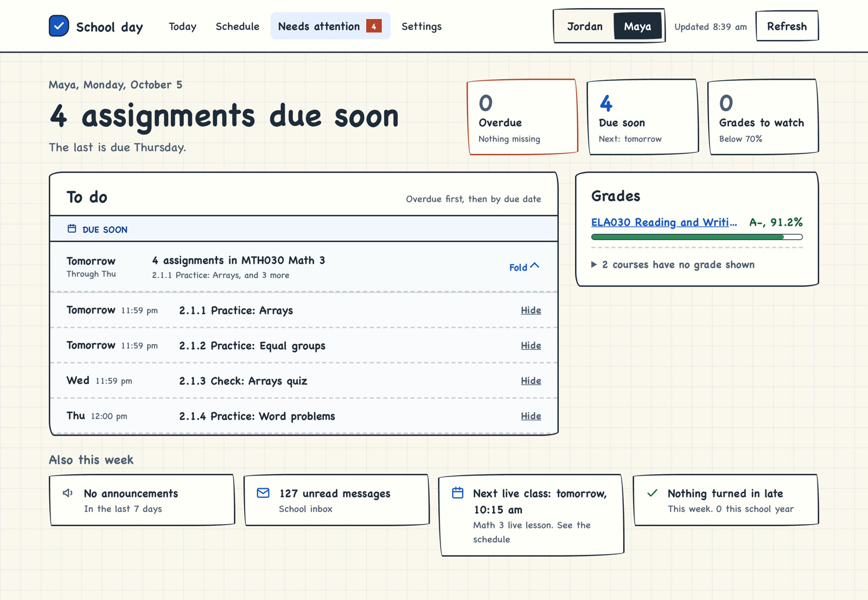Click '2.1.3 Check: Arrays quiz' title

(243, 381)
